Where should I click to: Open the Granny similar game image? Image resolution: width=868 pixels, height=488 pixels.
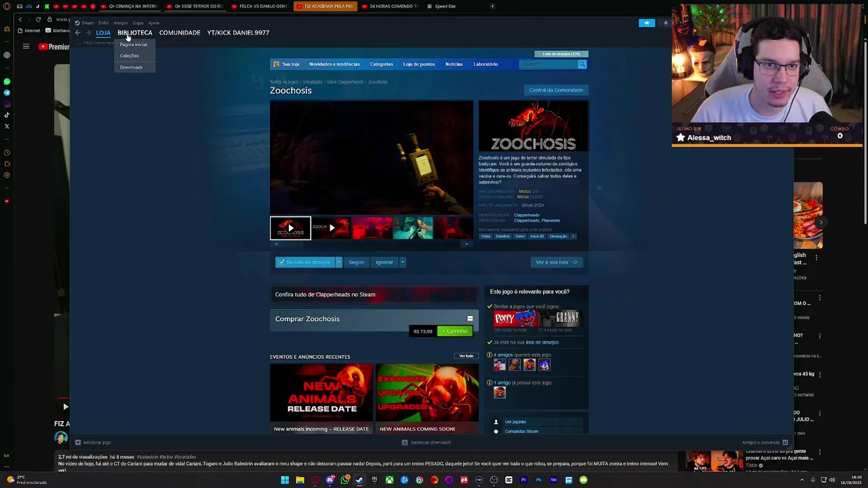(560, 319)
